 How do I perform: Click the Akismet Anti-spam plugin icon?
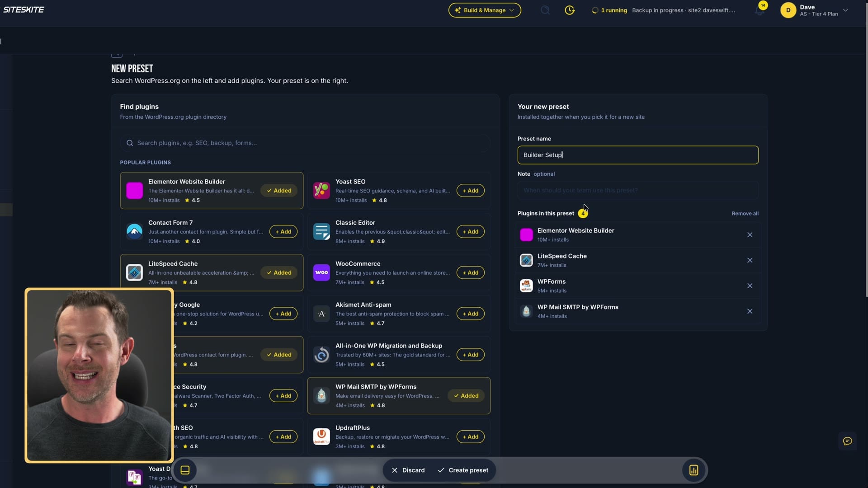[x=321, y=314]
